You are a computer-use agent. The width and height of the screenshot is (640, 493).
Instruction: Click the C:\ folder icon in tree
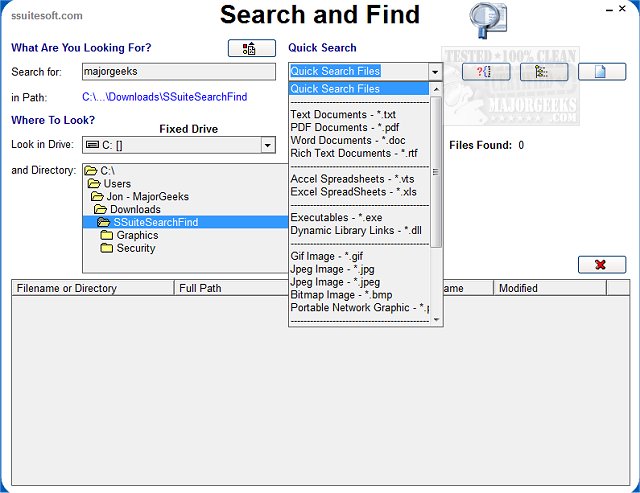[91, 171]
